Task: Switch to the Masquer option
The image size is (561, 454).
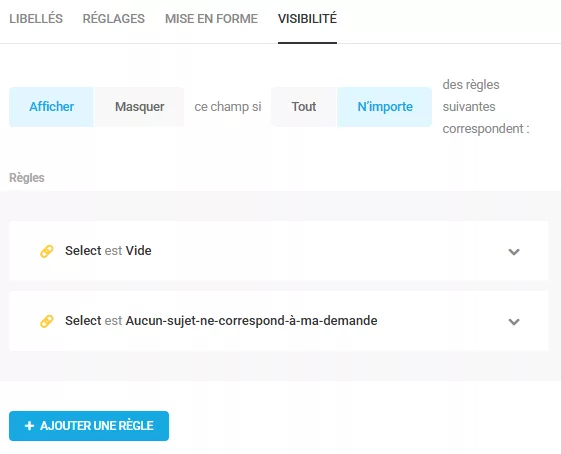Action: (140, 107)
